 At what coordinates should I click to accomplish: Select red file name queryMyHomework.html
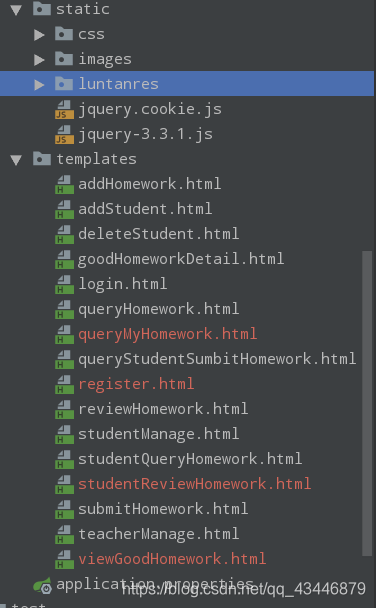(167, 334)
